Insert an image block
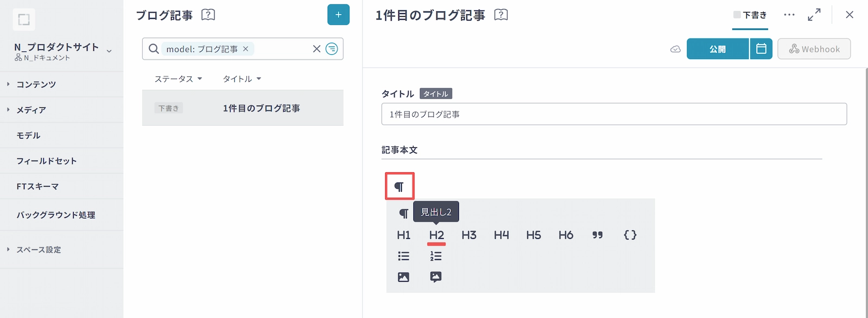The image size is (868, 318). click(x=404, y=277)
